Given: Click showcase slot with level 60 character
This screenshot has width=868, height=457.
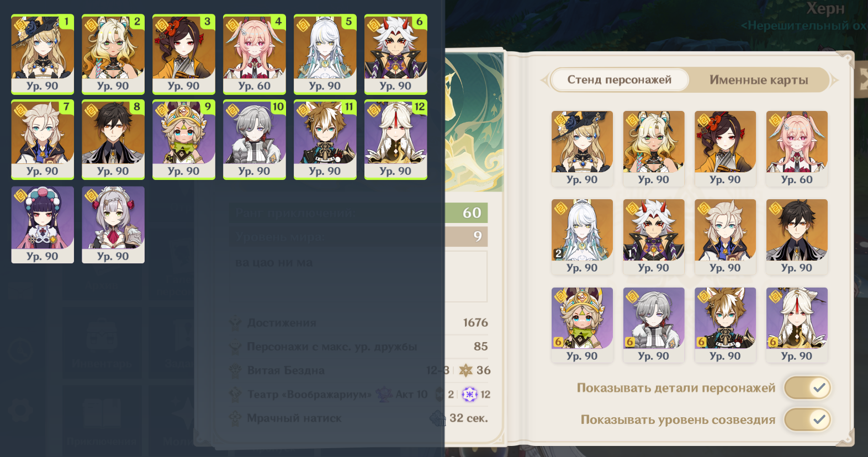Looking at the screenshot, I should click(x=797, y=148).
